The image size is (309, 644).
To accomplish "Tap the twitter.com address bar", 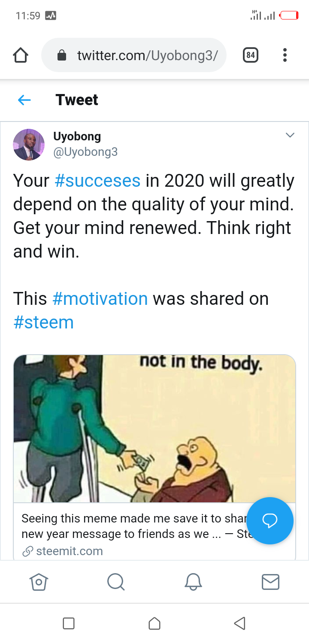I will [134, 55].
